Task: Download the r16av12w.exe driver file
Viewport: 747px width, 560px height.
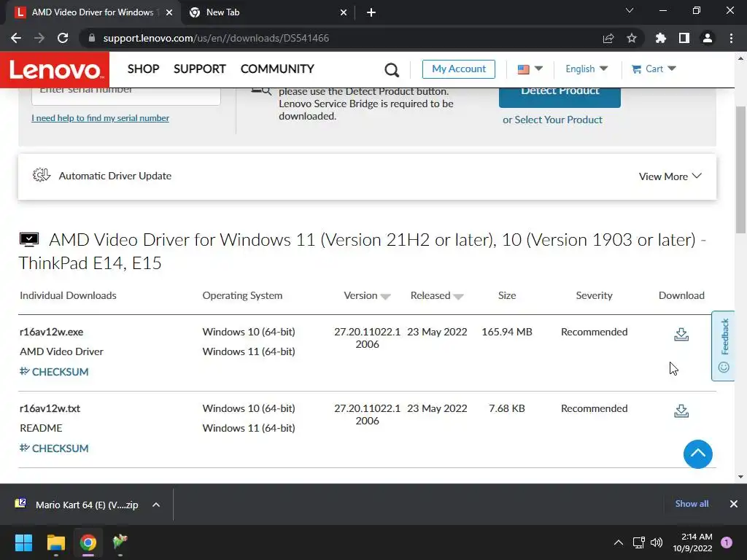Action: [681, 334]
